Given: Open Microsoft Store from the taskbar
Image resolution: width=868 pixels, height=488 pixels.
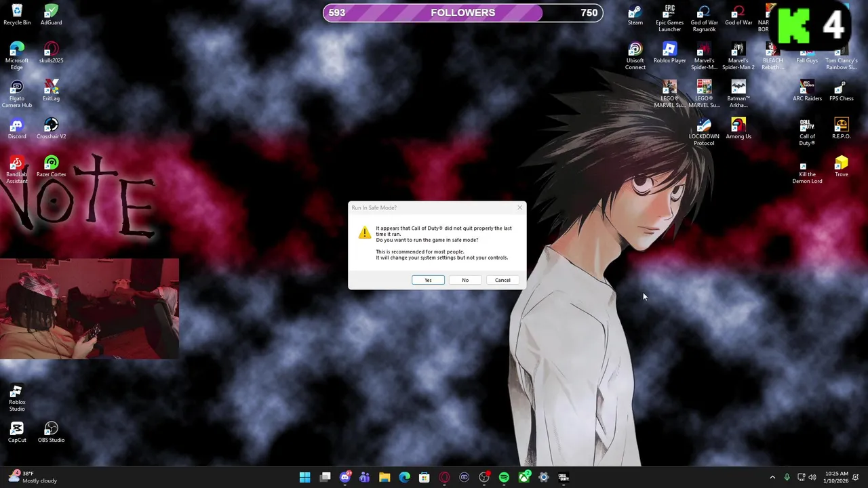Looking at the screenshot, I should tap(425, 477).
